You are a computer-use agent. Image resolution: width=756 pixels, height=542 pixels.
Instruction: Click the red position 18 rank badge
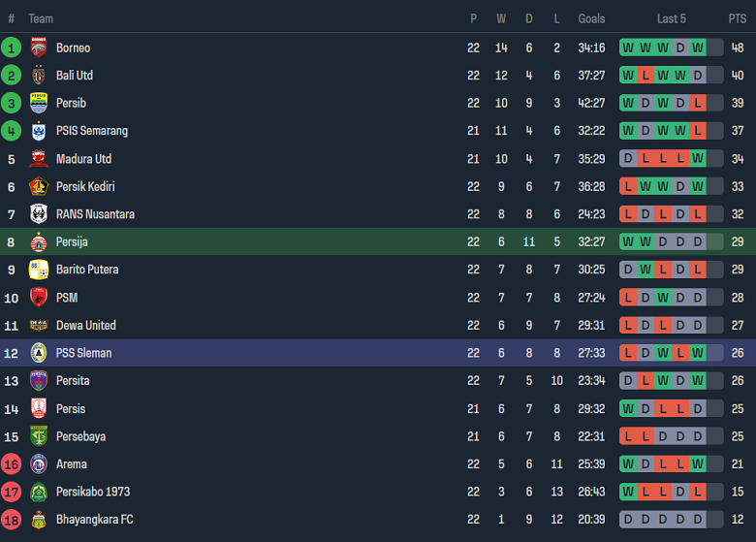[x=12, y=520]
